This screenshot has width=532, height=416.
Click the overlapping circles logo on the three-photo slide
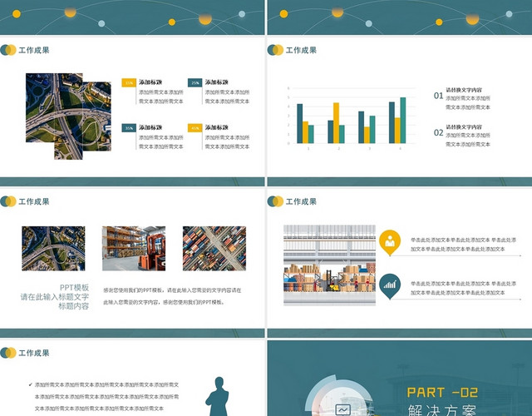click(x=8, y=201)
